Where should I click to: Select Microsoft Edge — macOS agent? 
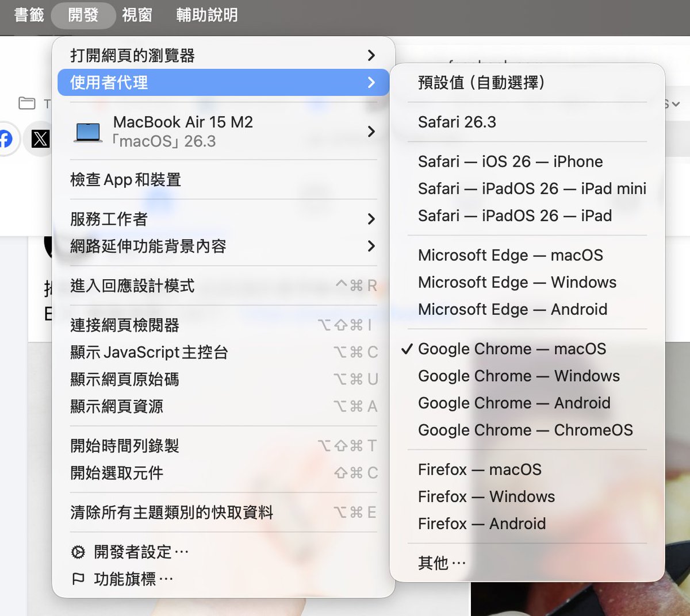pyautogui.click(x=527, y=255)
